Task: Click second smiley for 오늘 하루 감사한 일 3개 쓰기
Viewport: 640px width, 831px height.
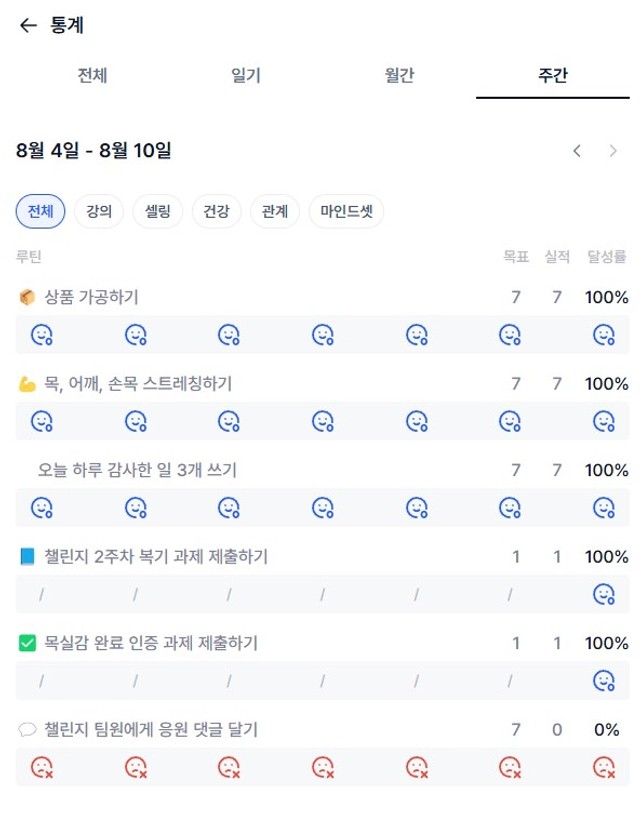Action: pos(136,508)
